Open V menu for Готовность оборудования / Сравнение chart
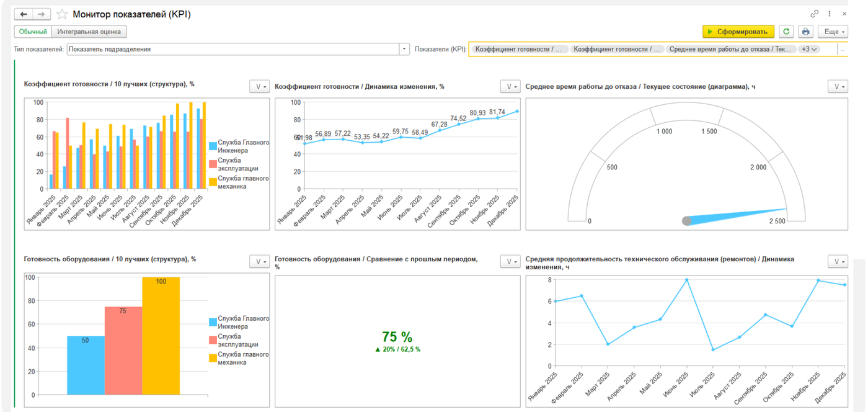868x412 pixels. 510,262
